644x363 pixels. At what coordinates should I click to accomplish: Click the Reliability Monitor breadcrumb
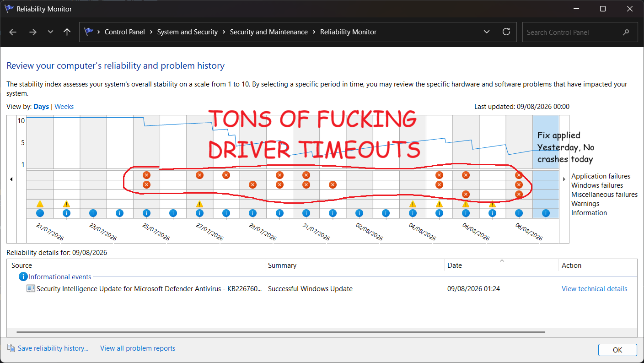coord(349,32)
